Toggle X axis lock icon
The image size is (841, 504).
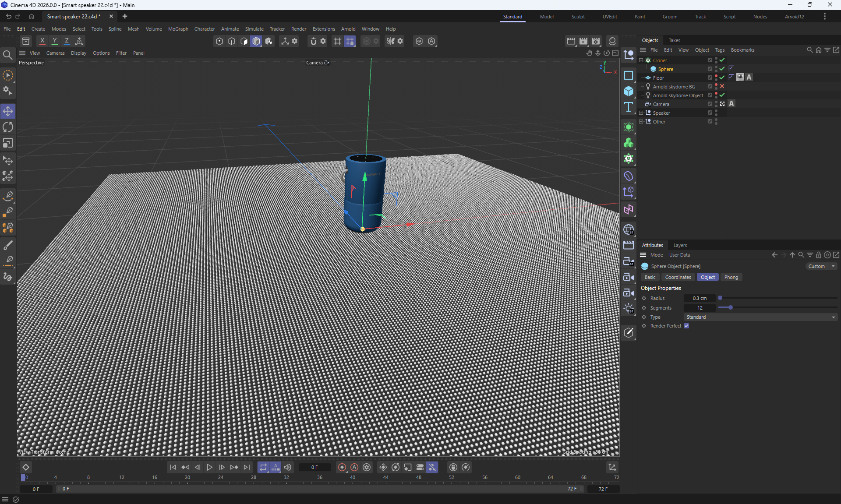click(42, 41)
